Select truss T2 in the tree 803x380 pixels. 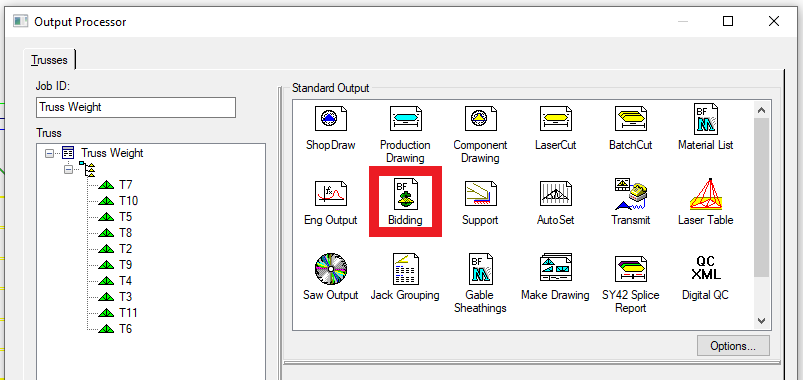tap(125, 249)
